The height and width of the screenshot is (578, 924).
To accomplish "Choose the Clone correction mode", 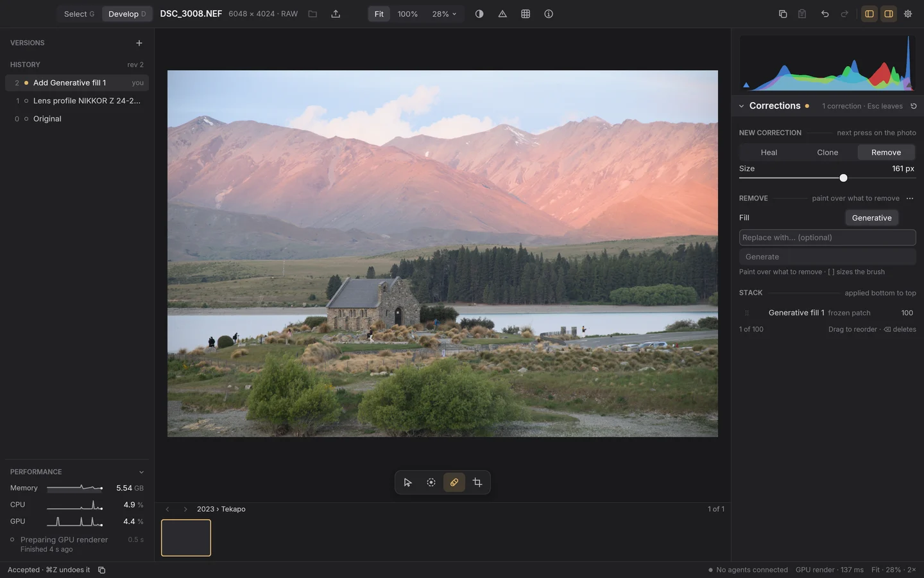I will coord(828,152).
